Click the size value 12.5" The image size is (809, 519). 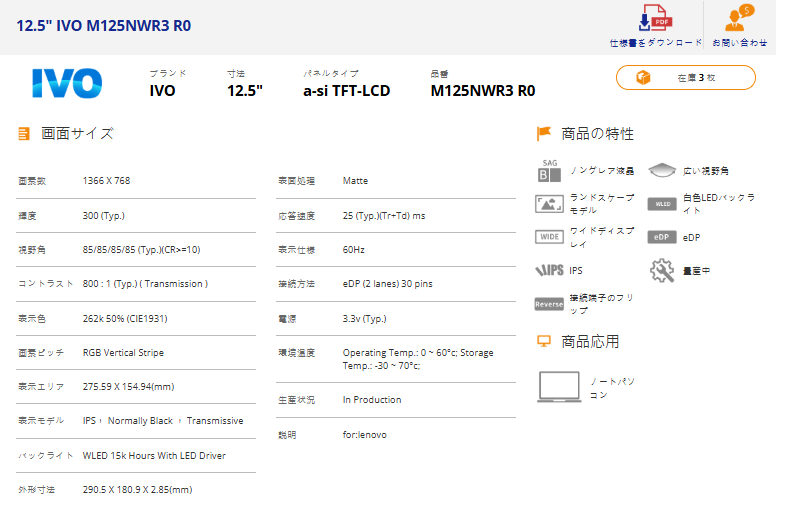coord(245,91)
